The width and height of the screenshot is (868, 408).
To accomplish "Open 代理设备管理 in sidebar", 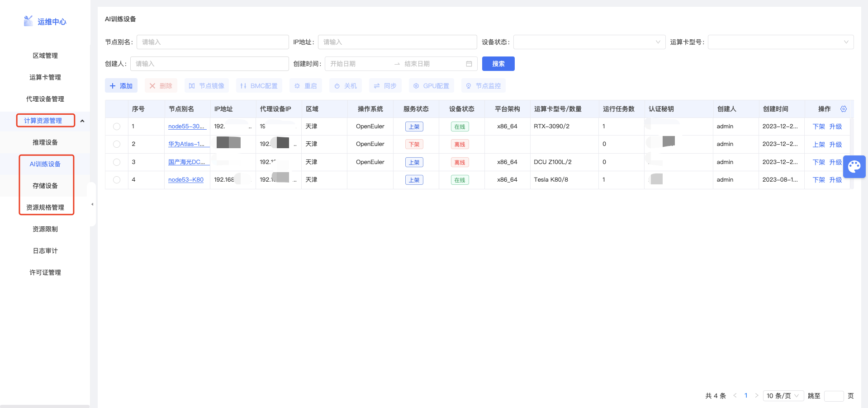I will click(45, 99).
